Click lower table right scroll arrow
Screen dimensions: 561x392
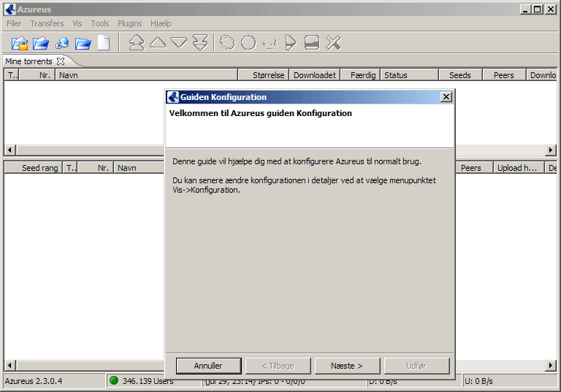[x=551, y=365]
